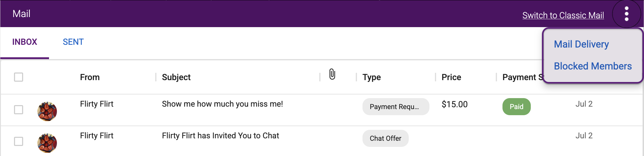Check the box for the payment request message
The height and width of the screenshot is (156, 644).
19,110
